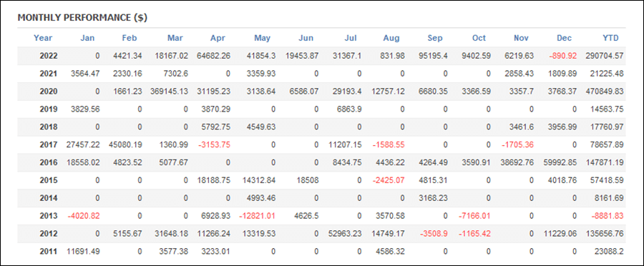Select the 2017 row label
Image resolution: width=644 pixels, height=266 pixels.
click(49, 144)
